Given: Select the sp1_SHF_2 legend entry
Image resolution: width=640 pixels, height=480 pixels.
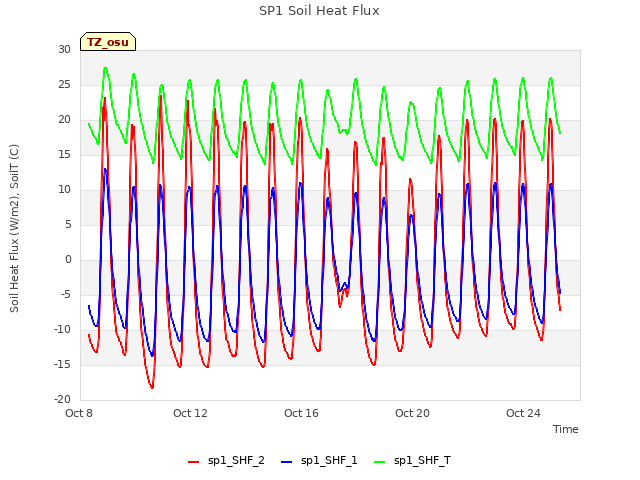Looking at the screenshot, I should [226, 461].
